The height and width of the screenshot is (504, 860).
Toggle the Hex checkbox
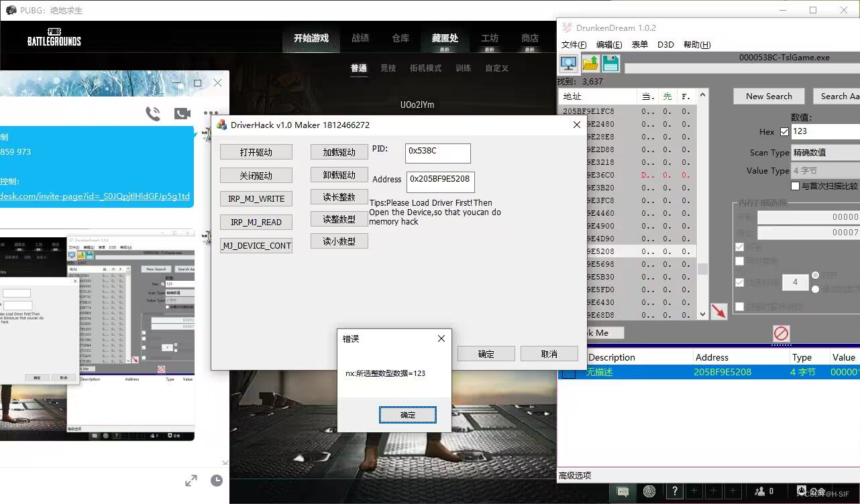point(784,132)
